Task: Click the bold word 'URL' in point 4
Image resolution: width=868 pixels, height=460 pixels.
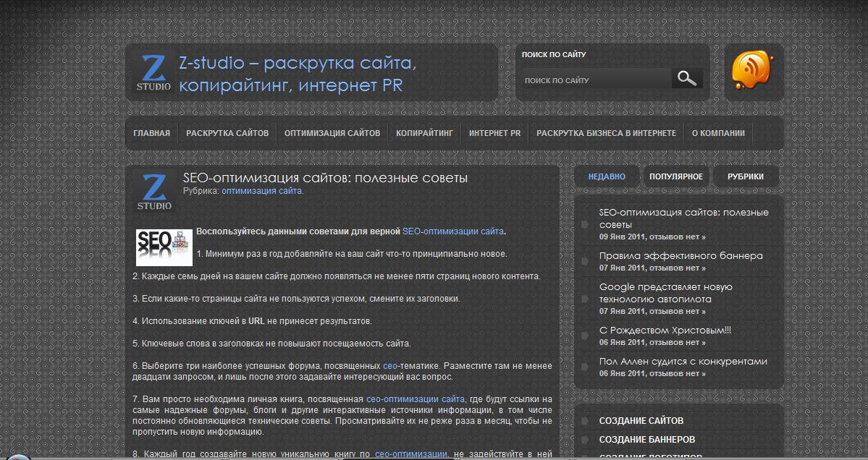Action: (256, 320)
